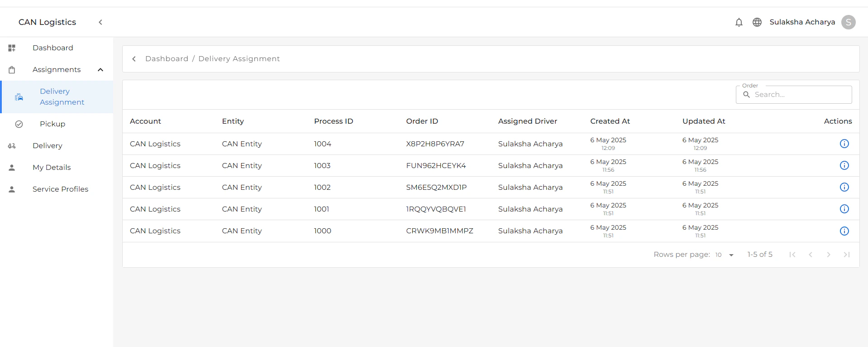This screenshot has width=868, height=347.
Task: Click the Delivery scooter icon
Action: point(12,146)
